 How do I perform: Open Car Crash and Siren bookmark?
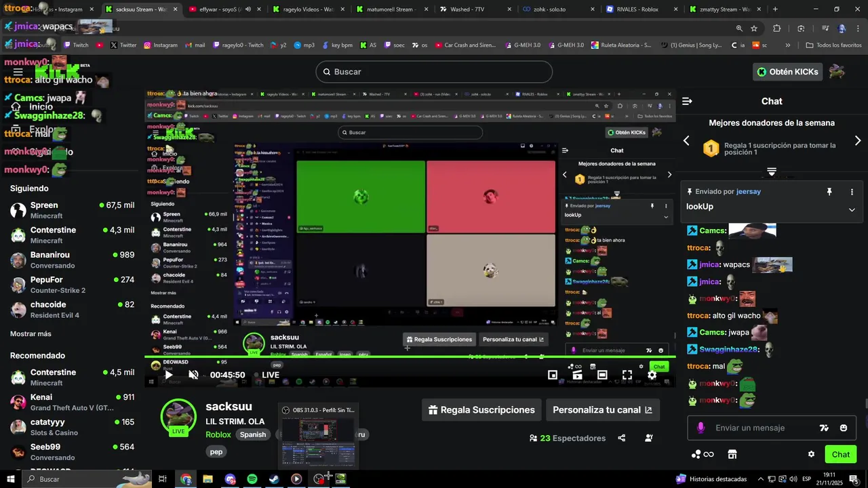point(465,45)
